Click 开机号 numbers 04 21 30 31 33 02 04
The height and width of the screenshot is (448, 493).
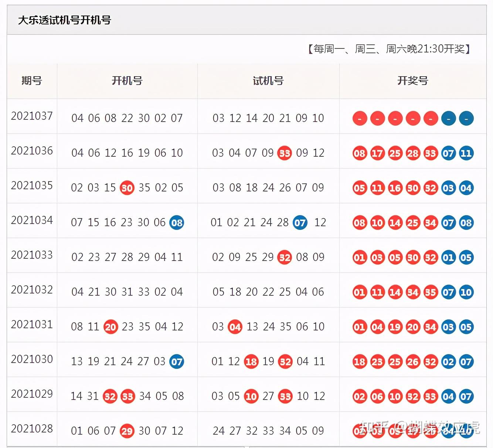pos(127,292)
